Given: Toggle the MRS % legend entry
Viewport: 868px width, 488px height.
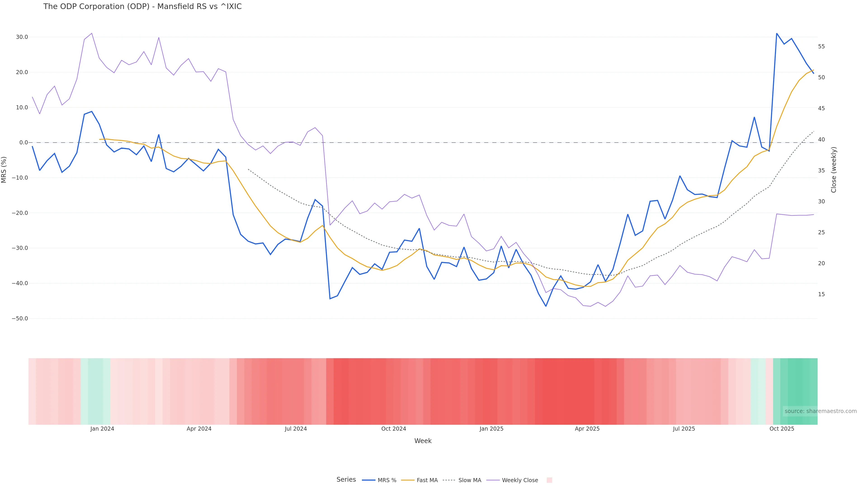Looking at the screenshot, I should [x=387, y=480].
